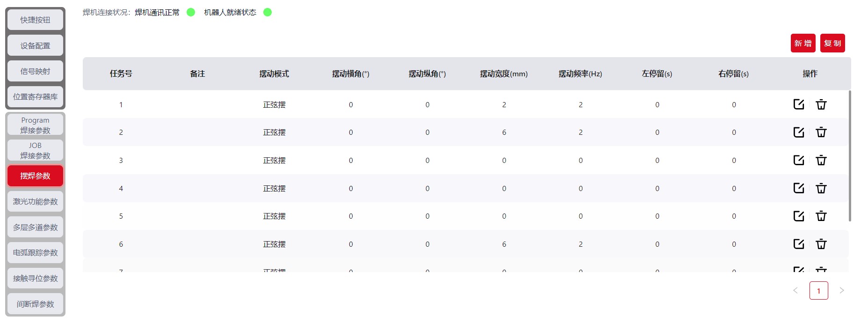The width and height of the screenshot is (868, 324).
Task: Click the 新增 button
Action: (803, 44)
